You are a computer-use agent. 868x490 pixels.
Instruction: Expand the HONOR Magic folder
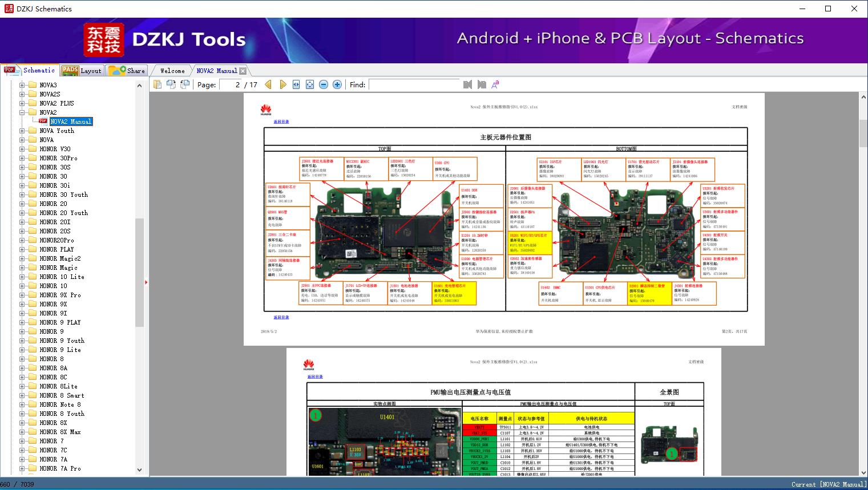click(22, 268)
